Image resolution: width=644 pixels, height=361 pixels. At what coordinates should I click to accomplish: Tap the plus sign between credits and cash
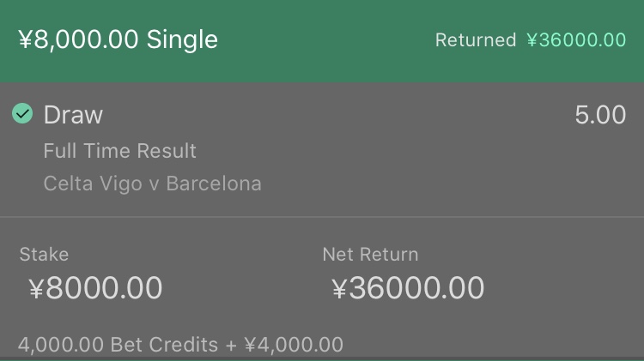(x=231, y=345)
